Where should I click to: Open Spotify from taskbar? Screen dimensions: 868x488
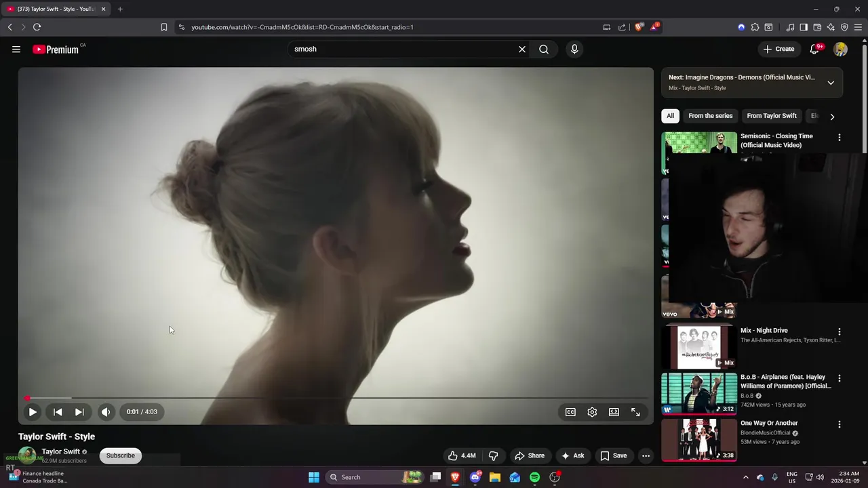point(534,477)
